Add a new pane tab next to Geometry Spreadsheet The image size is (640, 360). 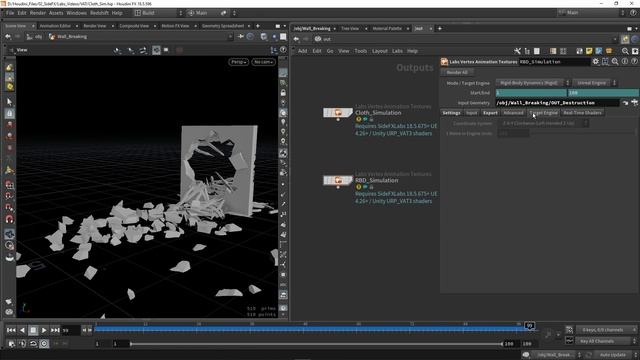[258, 26]
